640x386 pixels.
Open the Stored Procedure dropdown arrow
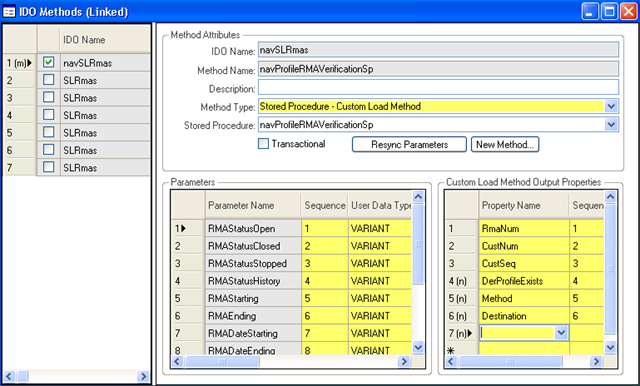(x=611, y=124)
